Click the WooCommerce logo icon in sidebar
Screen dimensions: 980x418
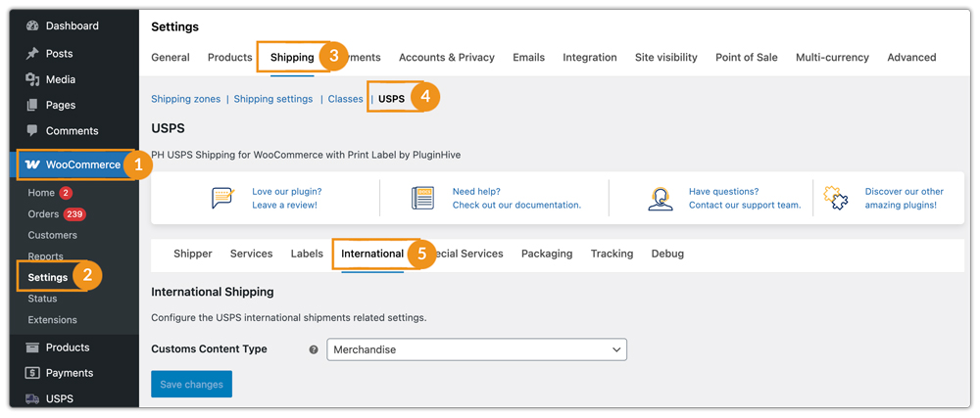click(x=32, y=164)
